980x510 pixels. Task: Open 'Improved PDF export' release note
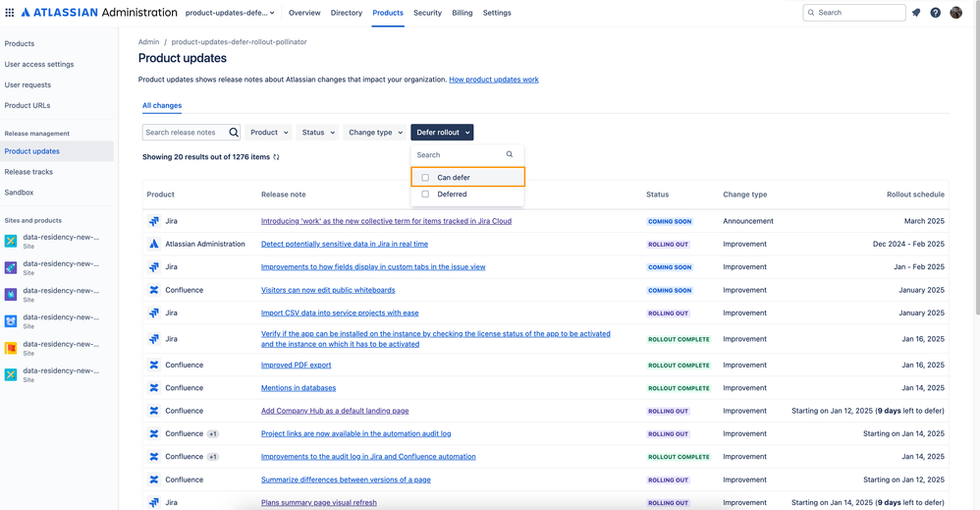[x=297, y=365]
